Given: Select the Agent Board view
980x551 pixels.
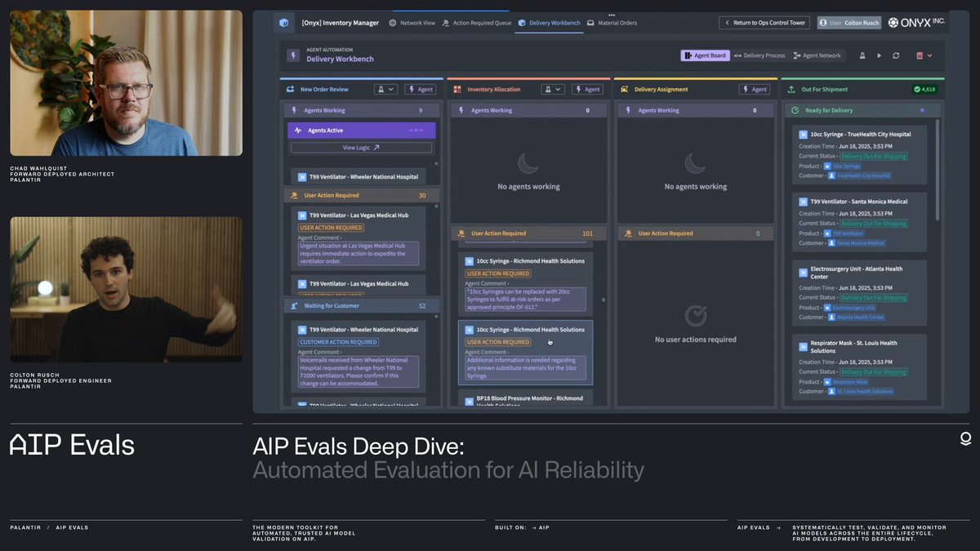Looking at the screenshot, I should tap(705, 56).
